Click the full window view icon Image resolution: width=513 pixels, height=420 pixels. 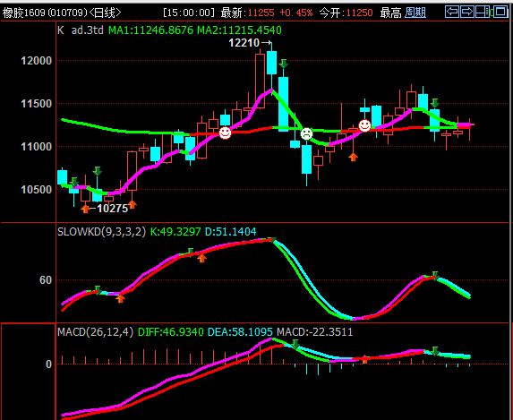[x=500, y=12]
